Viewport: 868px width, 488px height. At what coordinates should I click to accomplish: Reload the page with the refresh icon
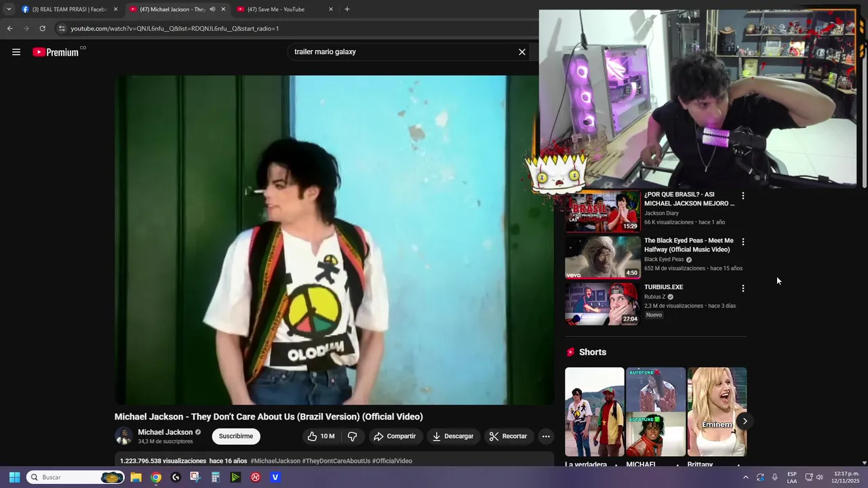(42, 28)
